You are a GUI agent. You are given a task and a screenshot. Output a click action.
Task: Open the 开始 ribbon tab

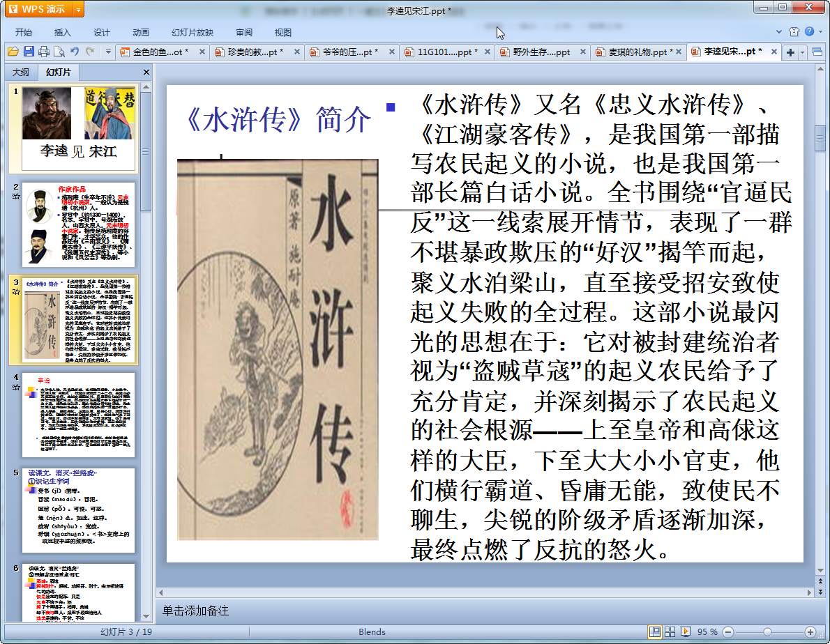[24, 32]
